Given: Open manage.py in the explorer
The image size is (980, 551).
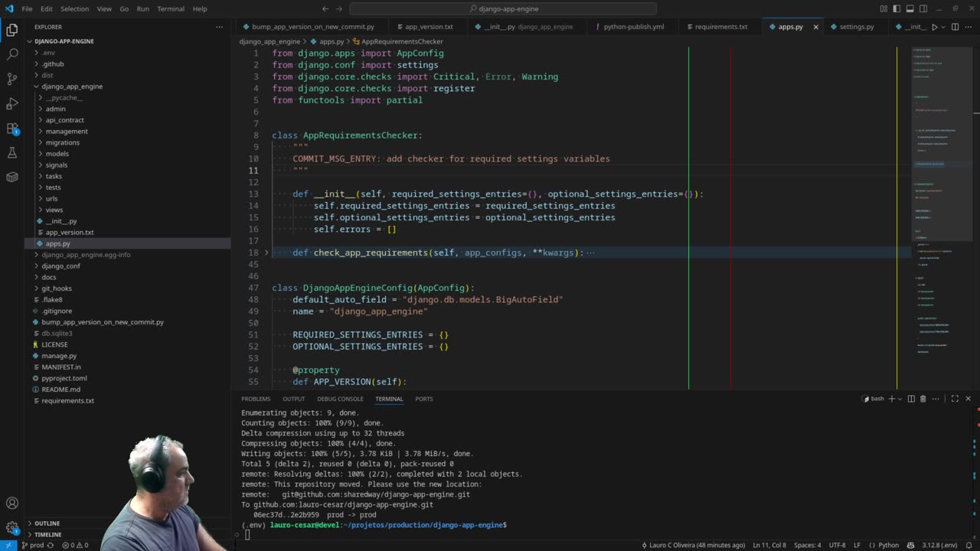Looking at the screenshot, I should click(x=59, y=356).
